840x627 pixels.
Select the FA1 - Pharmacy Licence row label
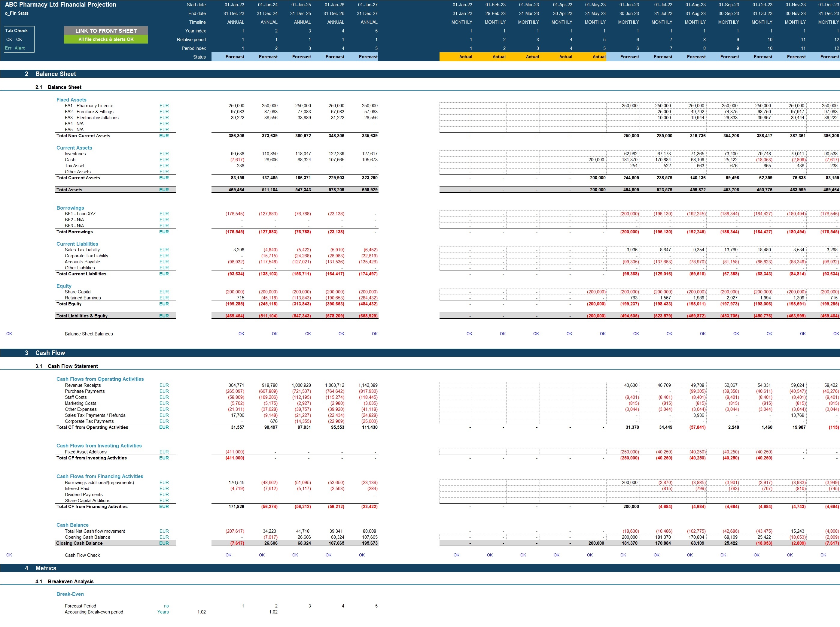pos(89,106)
